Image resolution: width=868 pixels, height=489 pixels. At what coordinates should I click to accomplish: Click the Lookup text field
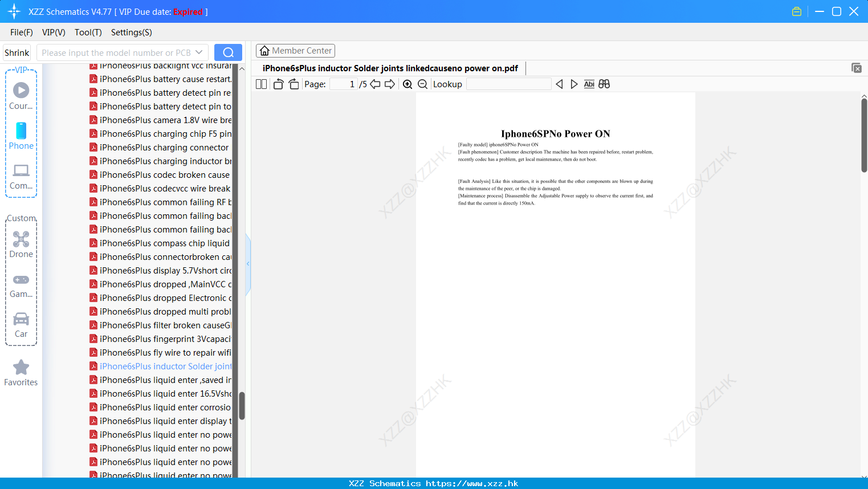click(508, 84)
